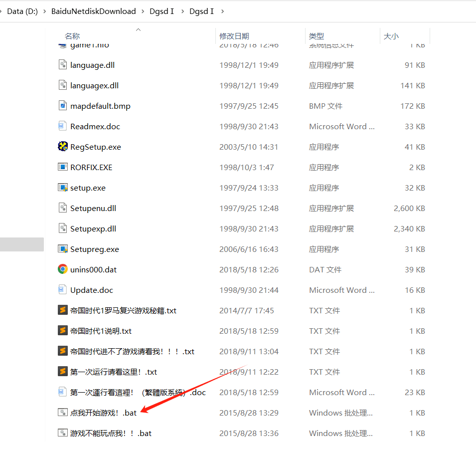This screenshot has height=449, width=476.
Task: Go to Data (D:) in the breadcrumb path
Action: 22,11
